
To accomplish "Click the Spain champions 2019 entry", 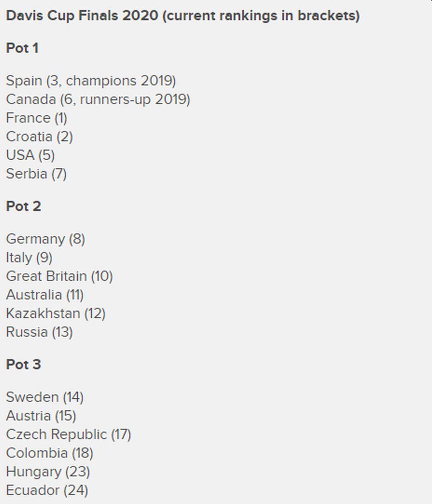I will pos(91,81).
